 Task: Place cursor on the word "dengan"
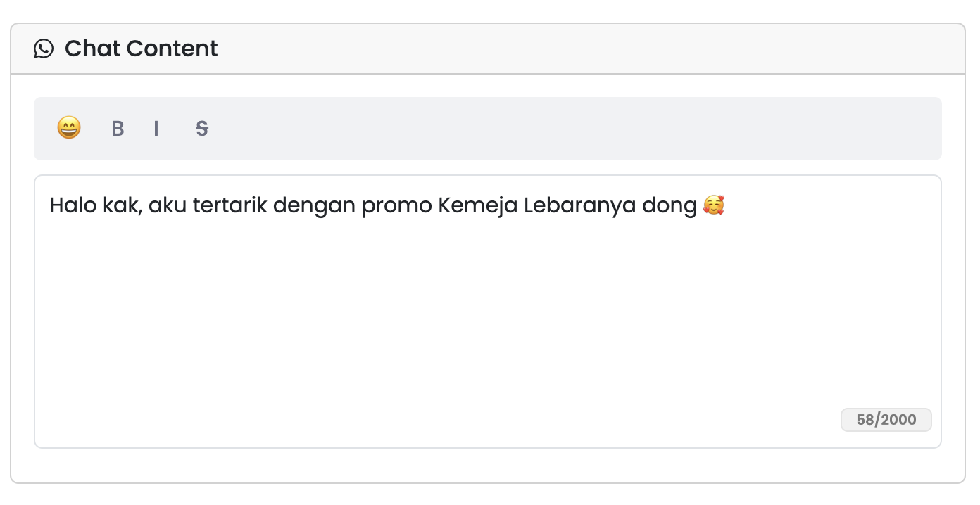(314, 206)
